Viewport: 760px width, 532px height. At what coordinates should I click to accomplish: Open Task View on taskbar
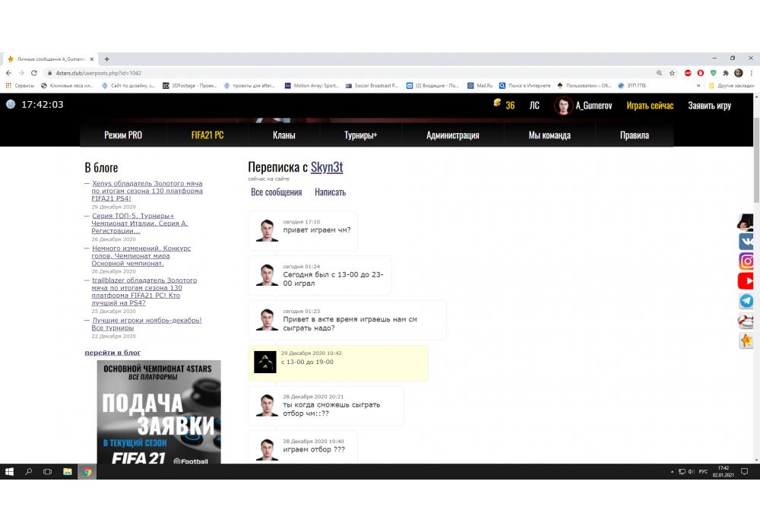coord(47,471)
